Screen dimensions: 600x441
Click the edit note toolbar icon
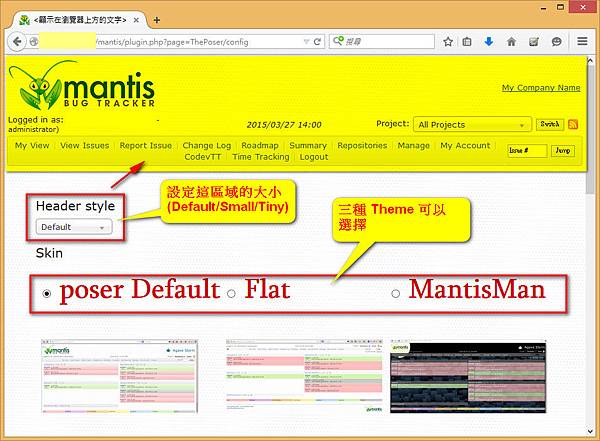[534, 41]
